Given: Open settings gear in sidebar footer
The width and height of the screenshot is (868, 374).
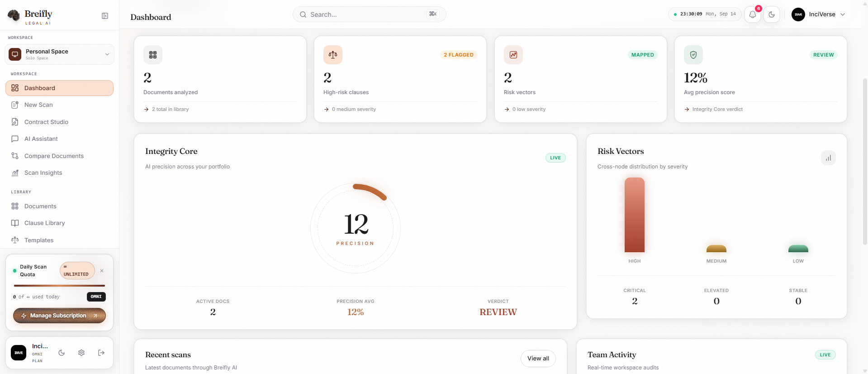Looking at the screenshot, I should coord(81,353).
